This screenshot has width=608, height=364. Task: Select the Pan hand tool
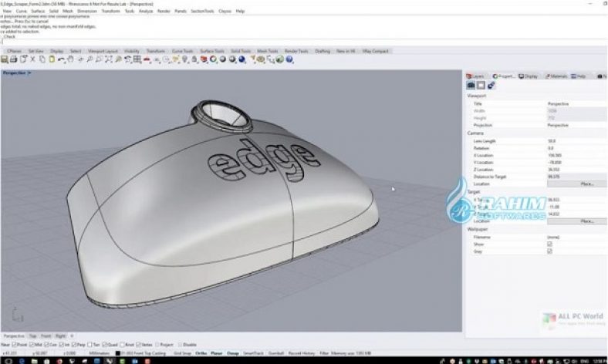(x=70, y=59)
